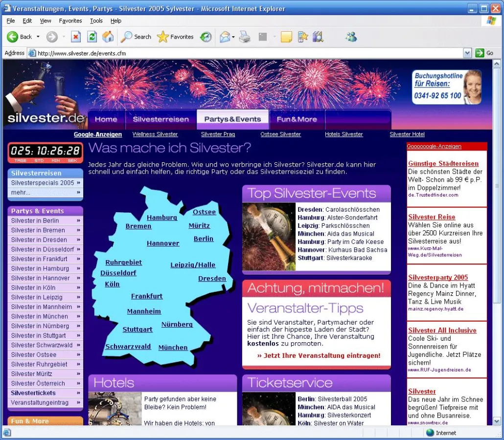Image resolution: width=504 pixels, height=440 pixels.
Task: Open the Messenger people icon
Action: tap(351, 37)
